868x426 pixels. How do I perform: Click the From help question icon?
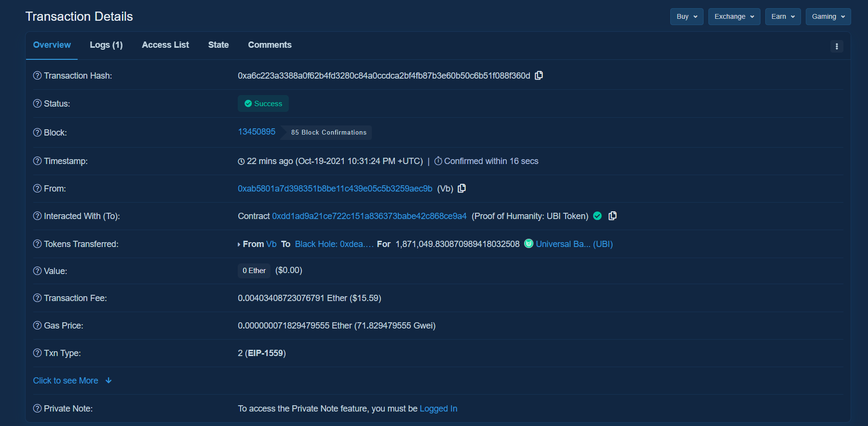click(x=37, y=188)
